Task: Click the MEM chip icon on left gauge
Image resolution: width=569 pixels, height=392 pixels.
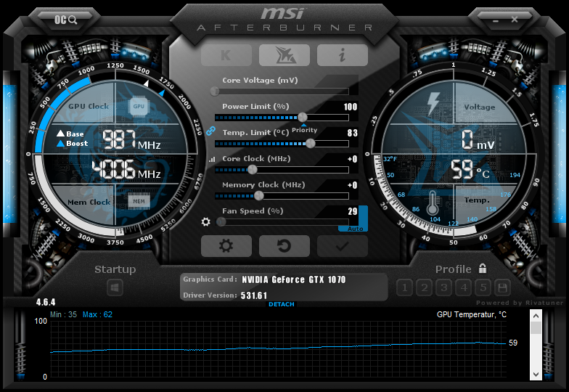Action: 139,202
